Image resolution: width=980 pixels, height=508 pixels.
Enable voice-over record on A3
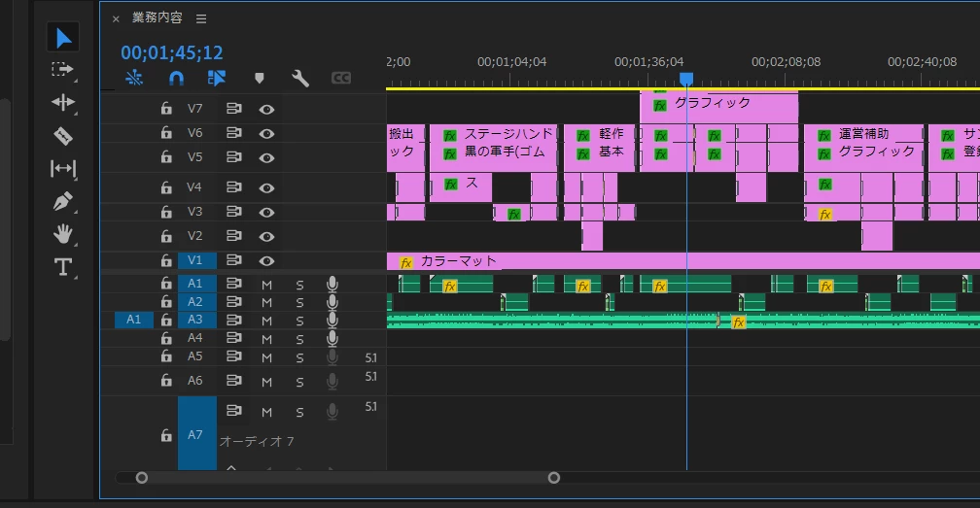[332, 321]
